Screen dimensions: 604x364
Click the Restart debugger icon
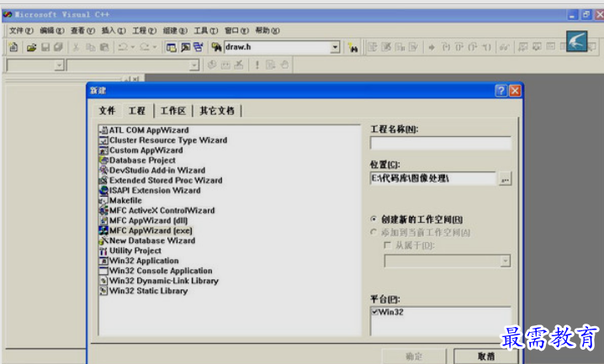(x=372, y=47)
